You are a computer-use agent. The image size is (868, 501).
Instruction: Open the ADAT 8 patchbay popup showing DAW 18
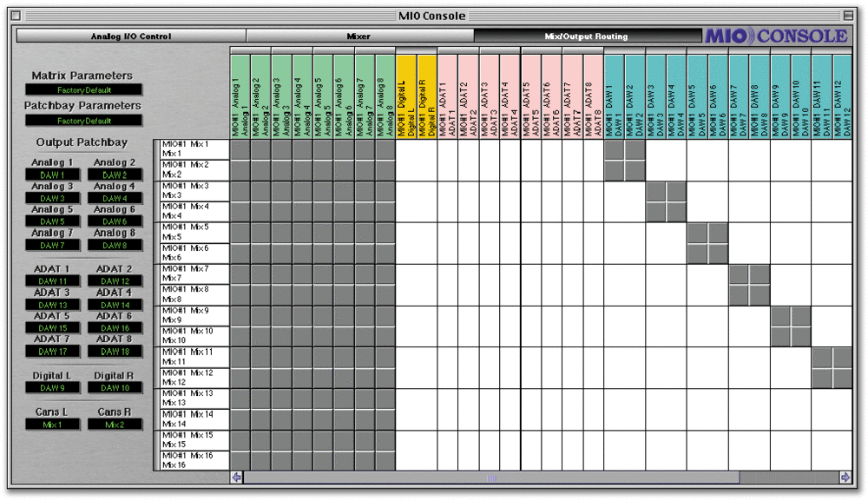coord(115,352)
